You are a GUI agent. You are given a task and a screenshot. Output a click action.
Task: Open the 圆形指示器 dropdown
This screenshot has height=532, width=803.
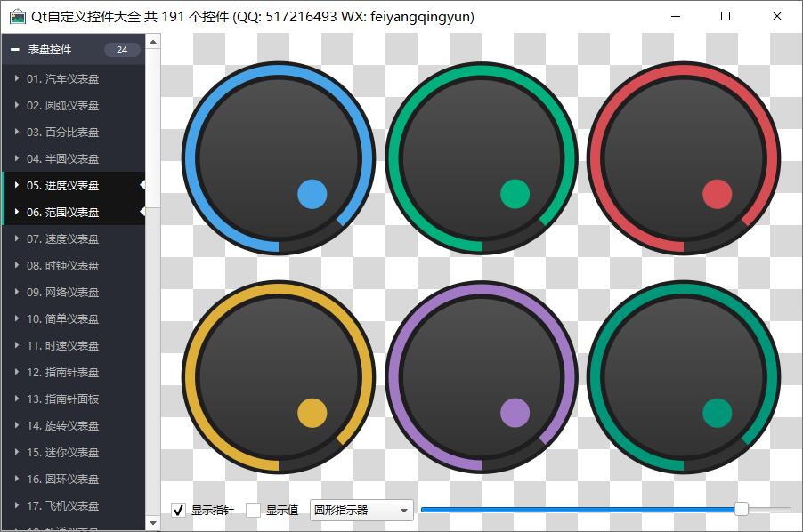point(361,510)
